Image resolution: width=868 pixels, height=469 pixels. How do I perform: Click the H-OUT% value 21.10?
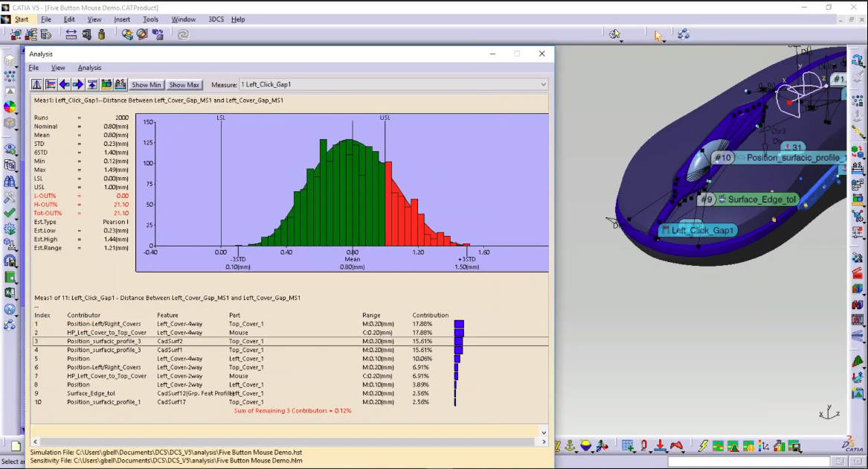click(121, 205)
